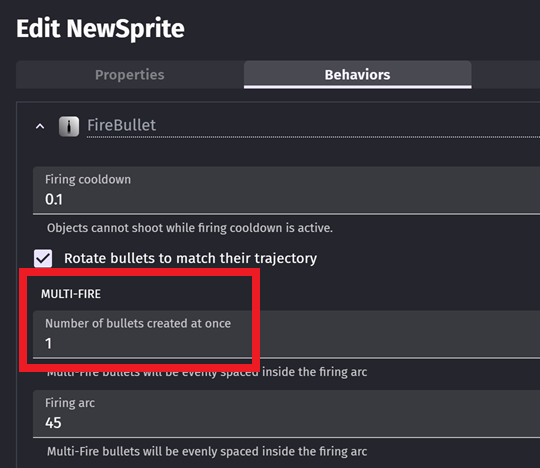Select the Behaviors tab

click(x=357, y=75)
